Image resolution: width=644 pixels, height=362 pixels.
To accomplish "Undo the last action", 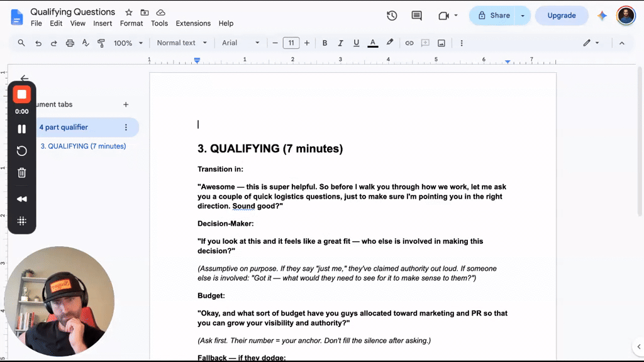I will coord(38,43).
